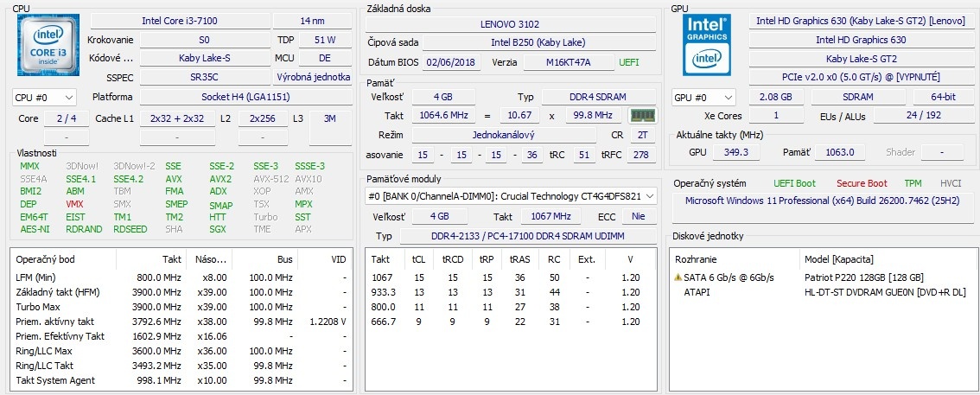The height and width of the screenshot is (395, 980).
Task: Click the AES-NI feature flag
Action: pos(33,229)
